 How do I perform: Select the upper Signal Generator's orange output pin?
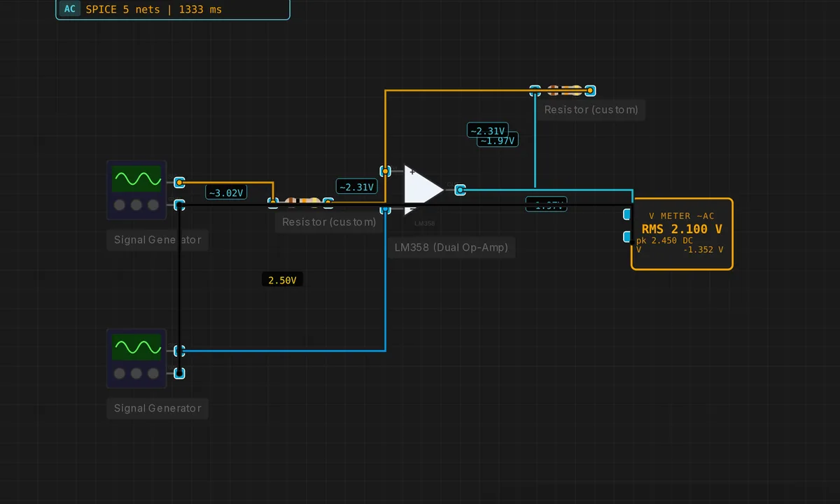[179, 183]
